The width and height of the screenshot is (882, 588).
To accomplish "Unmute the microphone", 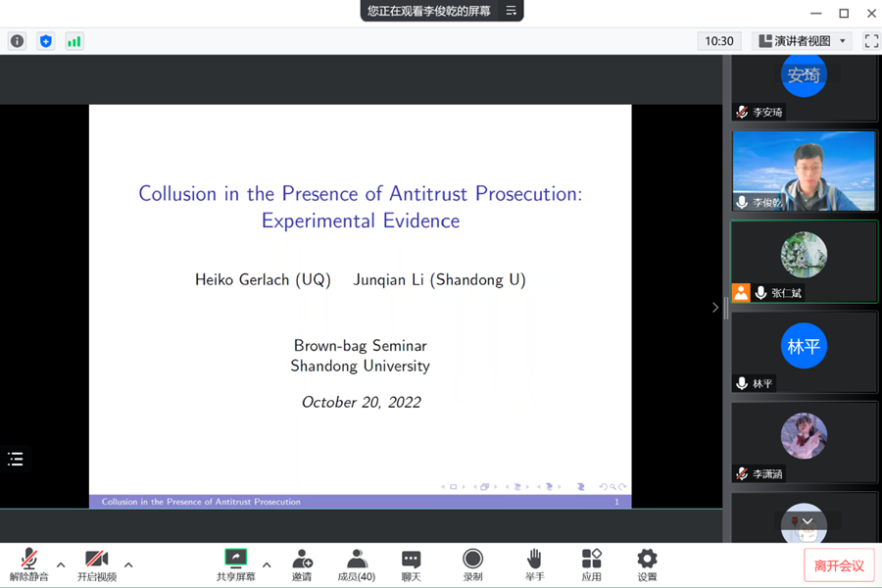I will point(29,564).
